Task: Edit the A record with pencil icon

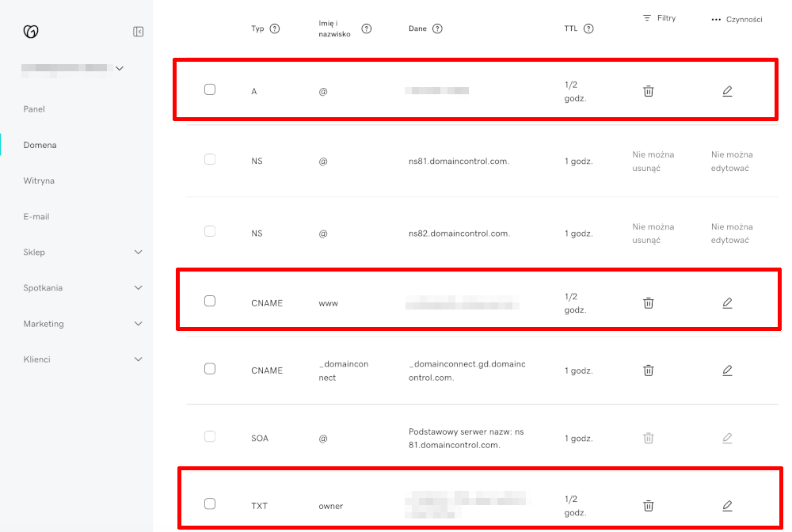Action: 727,91
